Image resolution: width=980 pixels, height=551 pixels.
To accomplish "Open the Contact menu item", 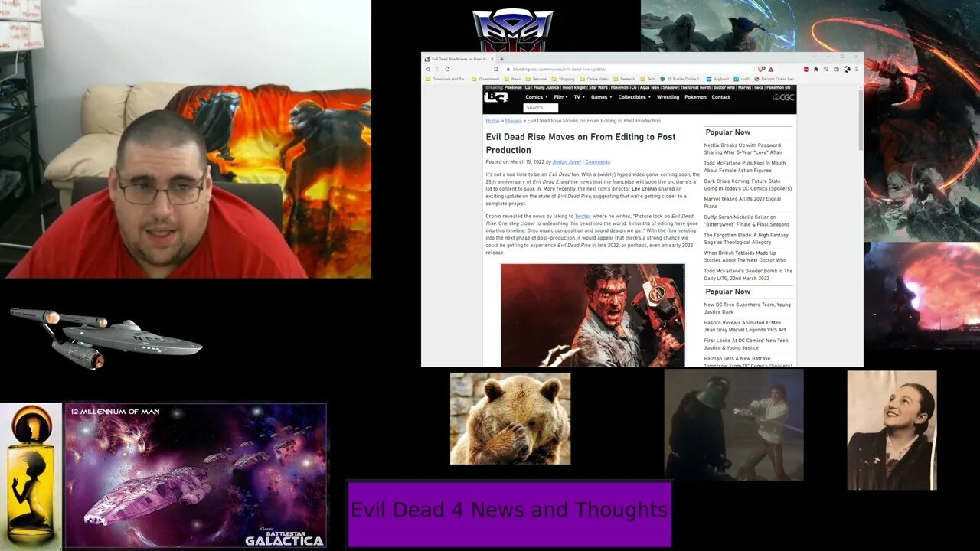I will pyautogui.click(x=720, y=97).
